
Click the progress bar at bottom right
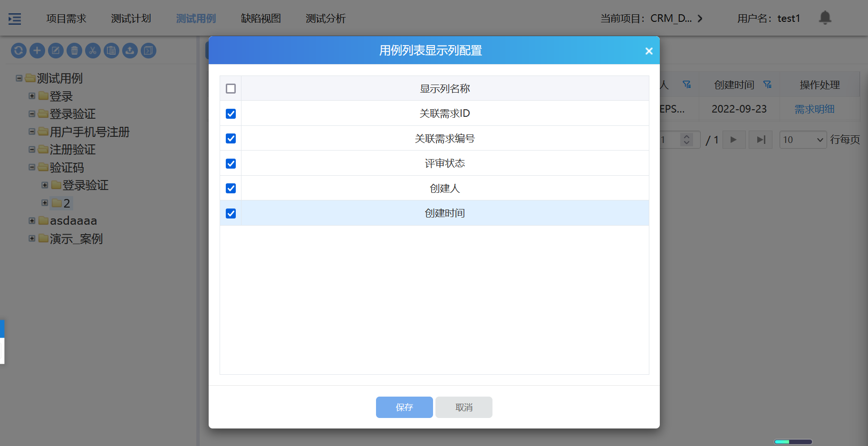[793, 442]
